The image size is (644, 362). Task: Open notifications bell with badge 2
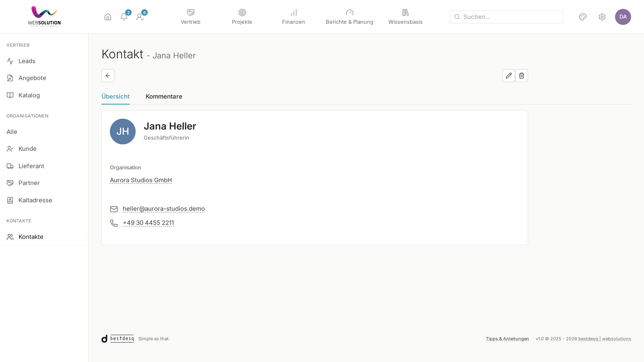124,17
